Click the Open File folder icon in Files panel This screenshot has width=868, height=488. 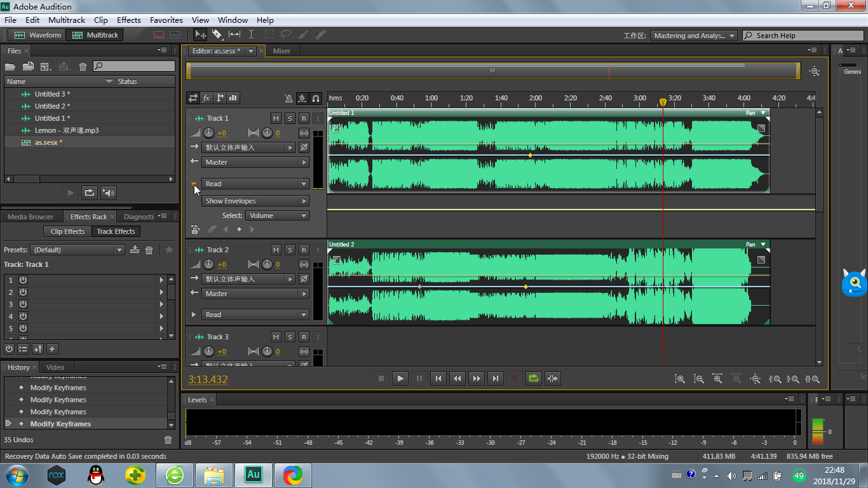(10, 66)
